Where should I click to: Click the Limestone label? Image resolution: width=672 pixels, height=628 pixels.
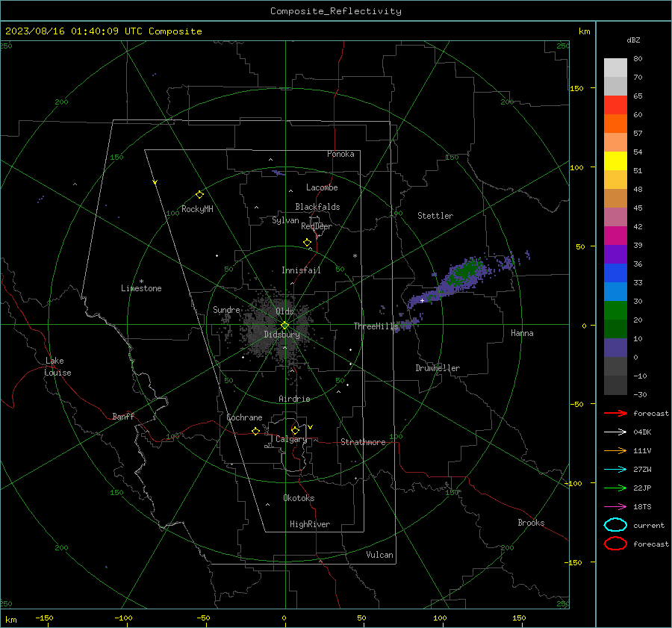(141, 288)
